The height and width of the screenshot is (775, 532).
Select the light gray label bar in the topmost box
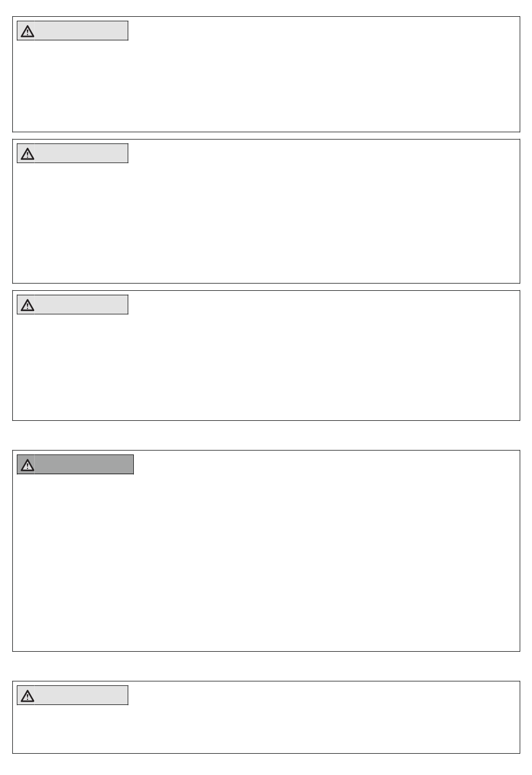[81, 31]
